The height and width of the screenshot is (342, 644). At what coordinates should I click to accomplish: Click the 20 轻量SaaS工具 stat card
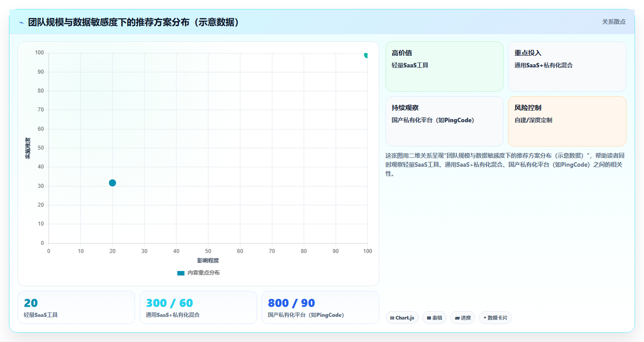(76, 307)
